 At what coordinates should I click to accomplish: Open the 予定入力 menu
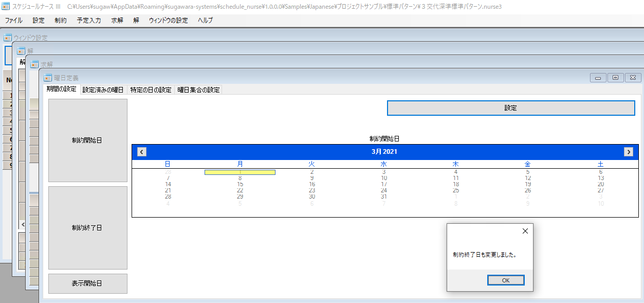point(89,21)
